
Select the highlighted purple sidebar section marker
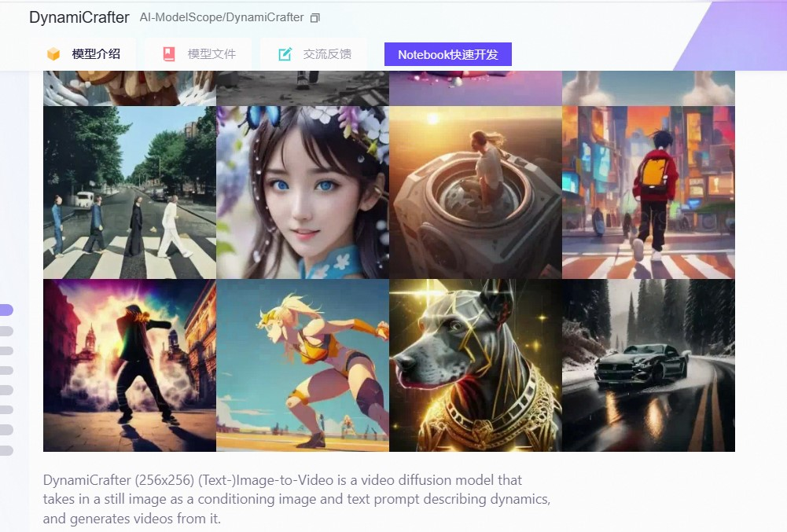[x=6, y=310]
